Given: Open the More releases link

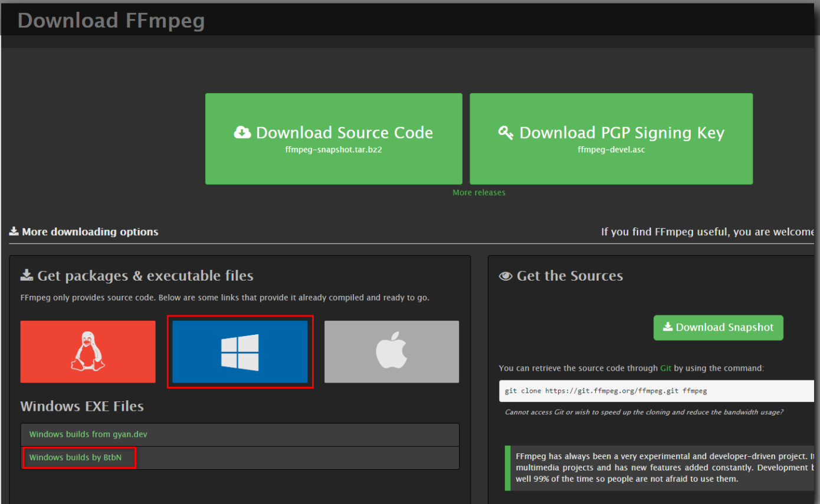Looking at the screenshot, I should [478, 193].
